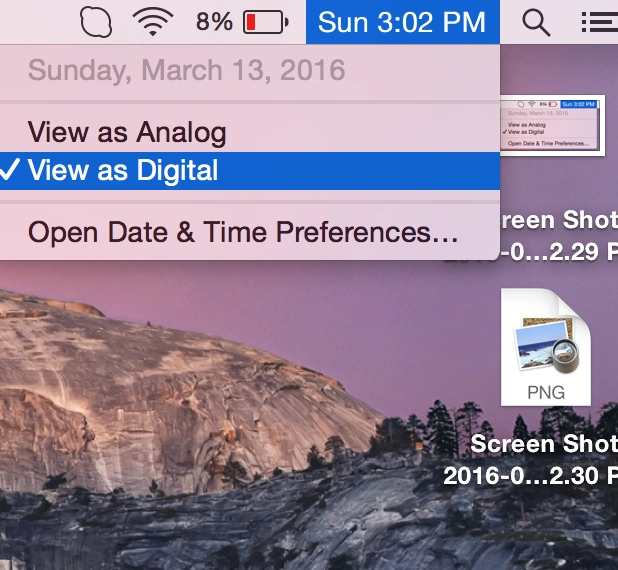Switch clock to View as Analog
The image size is (618, 570).
(127, 132)
